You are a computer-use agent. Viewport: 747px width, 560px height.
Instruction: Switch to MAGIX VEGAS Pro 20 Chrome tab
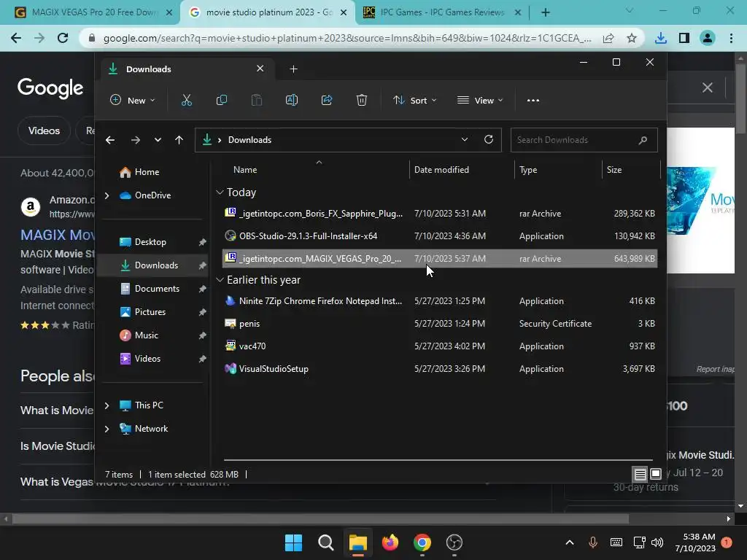90,12
